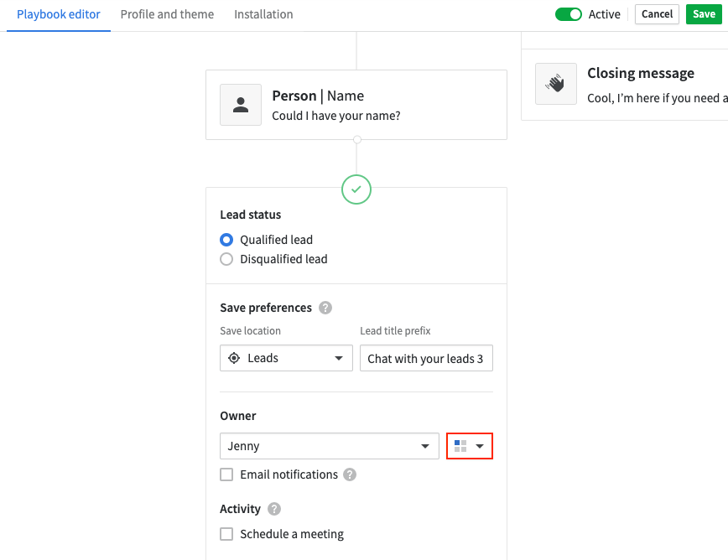Click the green checkmark circle node
The width and height of the screenshot is (728, 560).
[x=356, y=189]
